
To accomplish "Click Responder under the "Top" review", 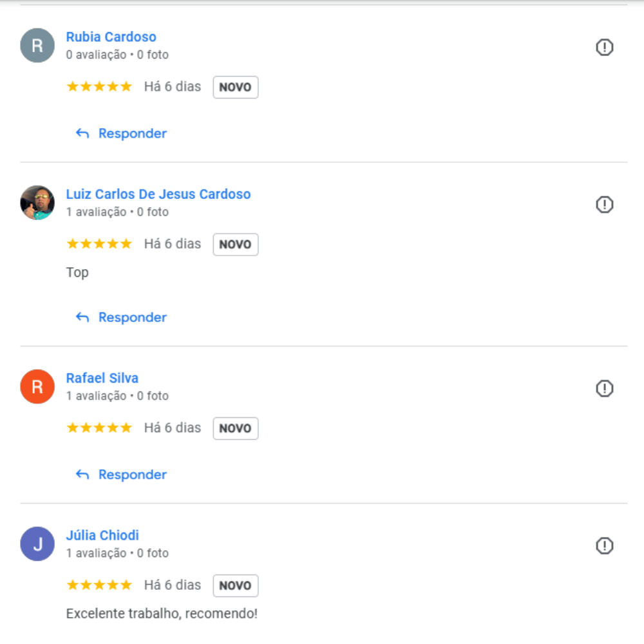I will coord(121,317).
